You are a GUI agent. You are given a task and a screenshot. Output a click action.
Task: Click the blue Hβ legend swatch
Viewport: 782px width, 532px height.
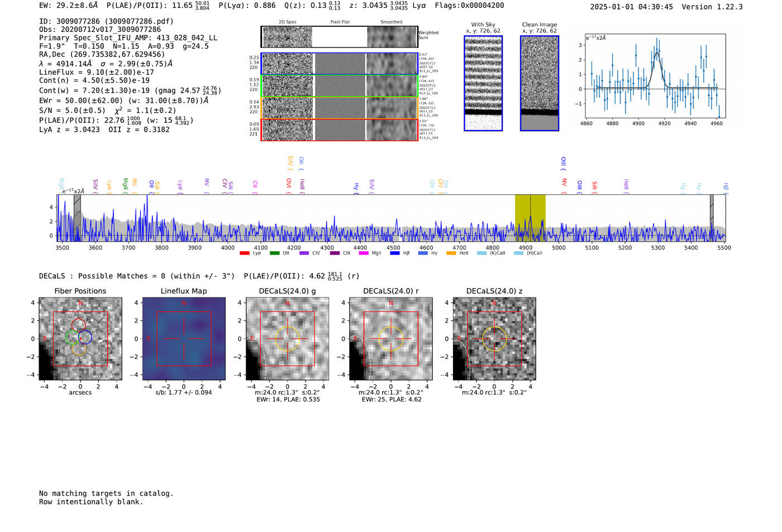[394, 253]
